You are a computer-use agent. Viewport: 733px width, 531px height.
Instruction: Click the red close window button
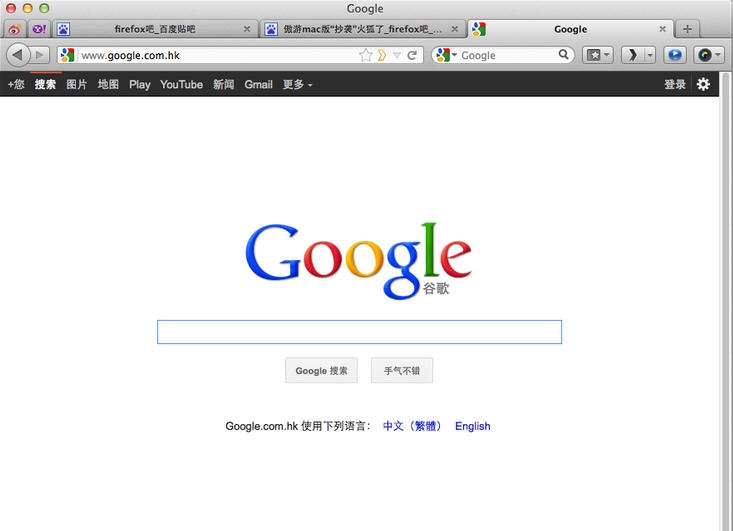[11, 8]
